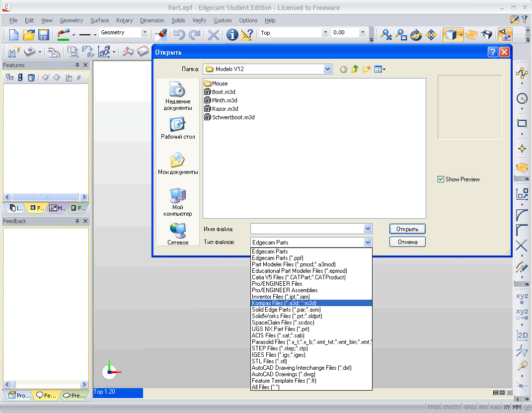Toggle GRID status bar indicator
This screenshot has height=413, width=532.
(469, 407)
